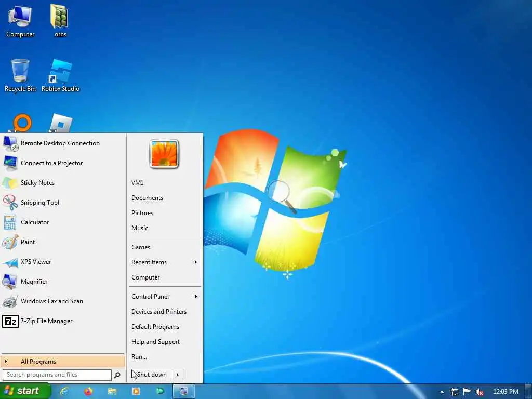This screenshot has height=399, width=532.
Task: Open Documents from Start menu
Action: click(147, 198)
